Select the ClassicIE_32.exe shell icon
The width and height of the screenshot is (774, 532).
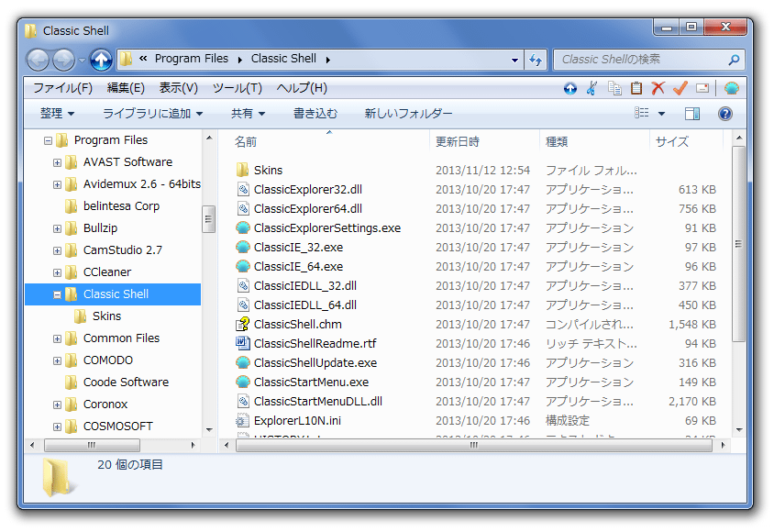point(242,248)
